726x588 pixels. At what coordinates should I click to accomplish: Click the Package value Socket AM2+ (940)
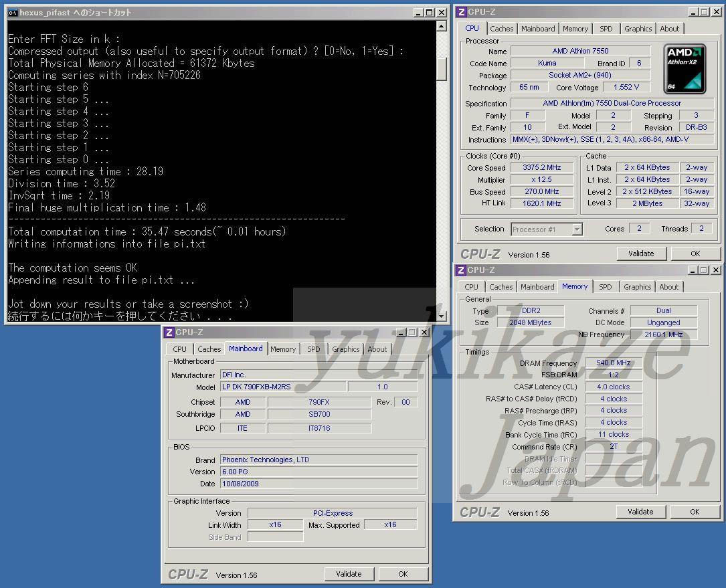point(580,75)
